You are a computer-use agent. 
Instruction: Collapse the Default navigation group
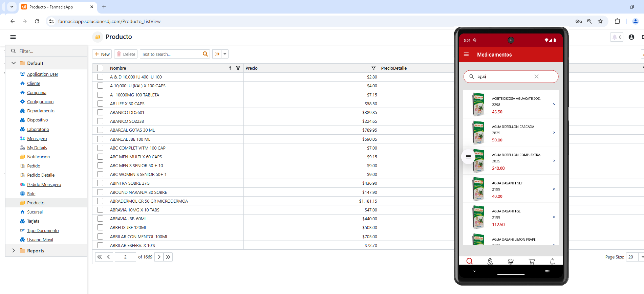(x=14, y=63)
